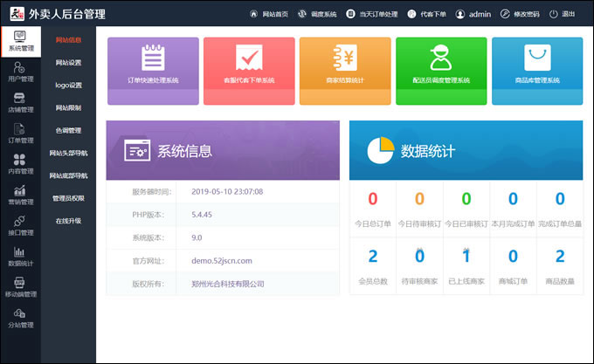Open the 订单快速处理系统 purple tile

pyautogui.click(x=153, y=66)
